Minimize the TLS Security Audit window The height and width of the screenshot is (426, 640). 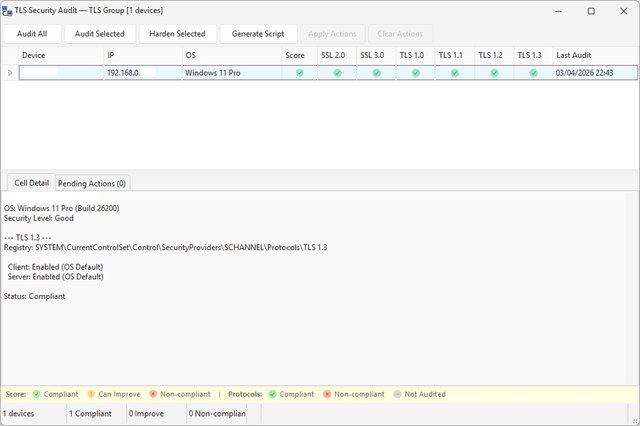559,11
